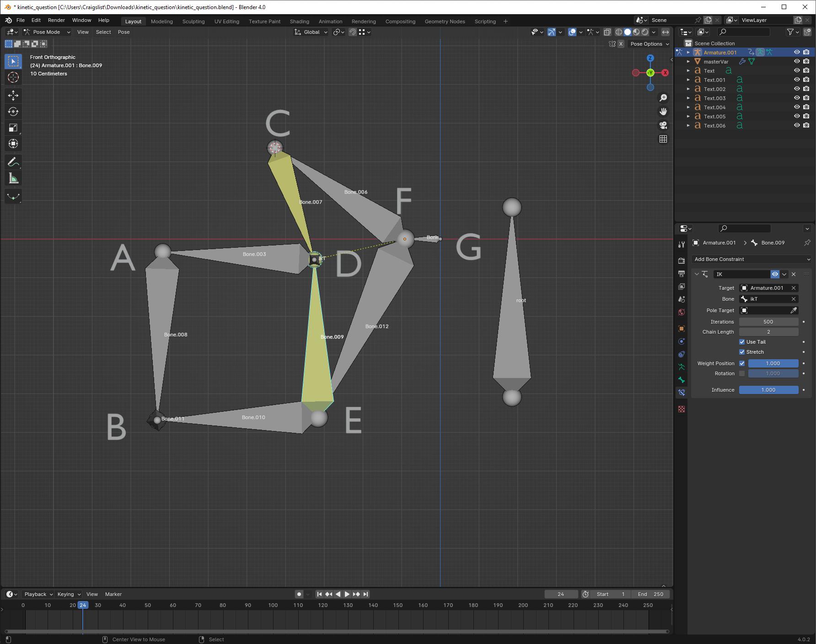Adjust the Weight Position value slider
Screen dimensions: 816x644
pos(773,363)
